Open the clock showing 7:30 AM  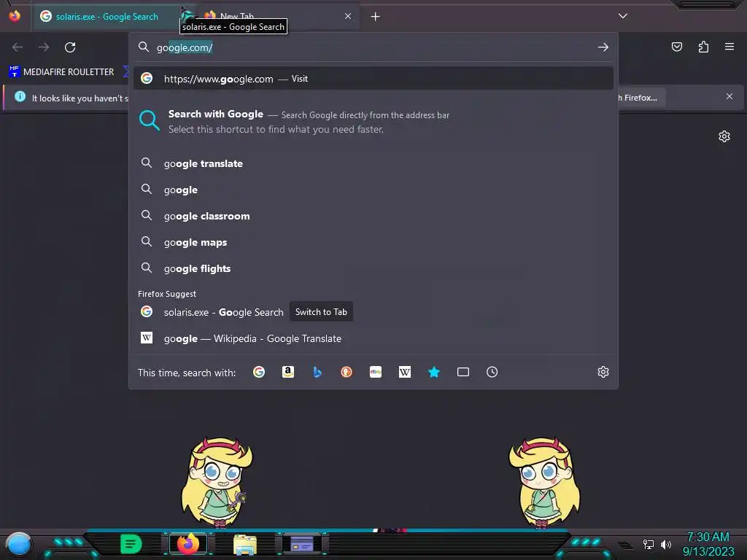tap(708, 544)
